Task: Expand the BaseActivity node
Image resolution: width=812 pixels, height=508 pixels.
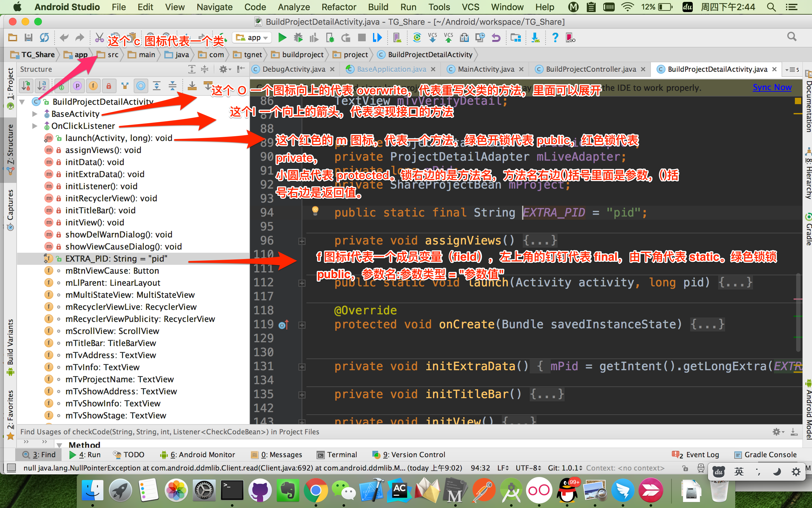Action: (35, 114)
